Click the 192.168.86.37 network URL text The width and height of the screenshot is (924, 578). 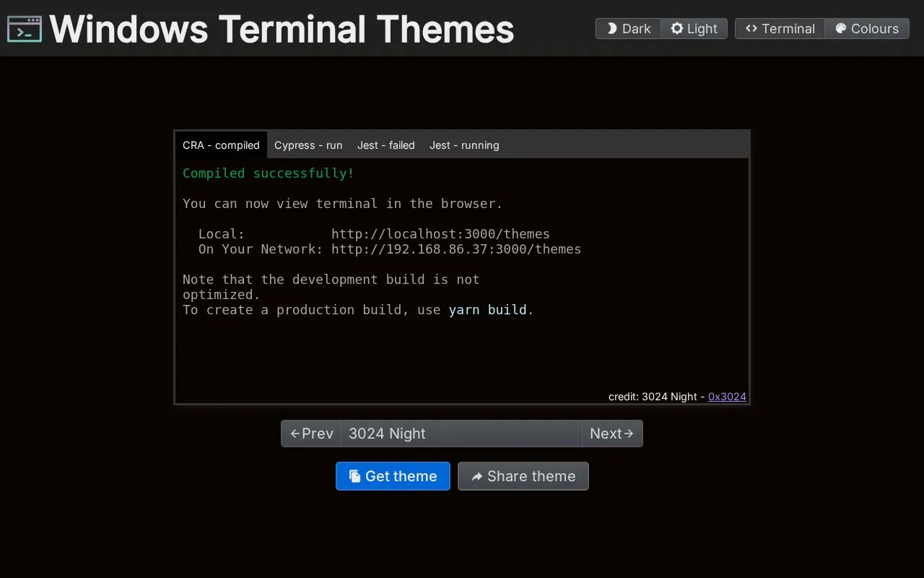coord(456,249)
